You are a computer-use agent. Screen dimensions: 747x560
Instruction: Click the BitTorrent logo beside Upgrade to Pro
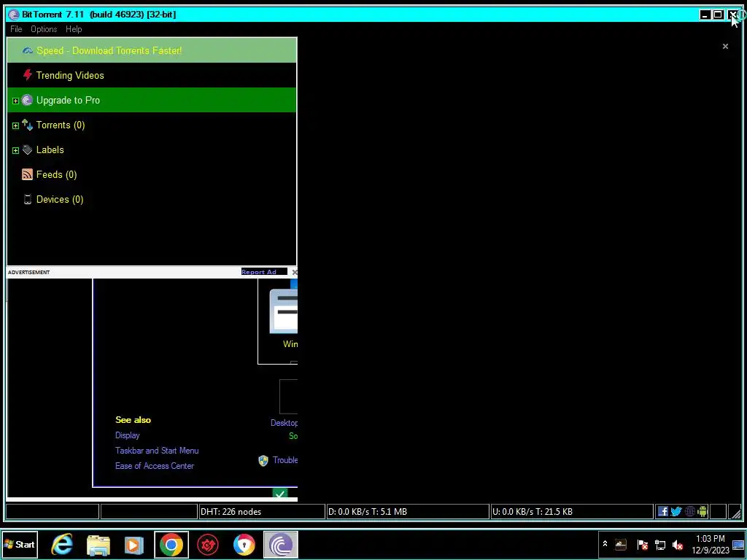(x=28, y=100)
